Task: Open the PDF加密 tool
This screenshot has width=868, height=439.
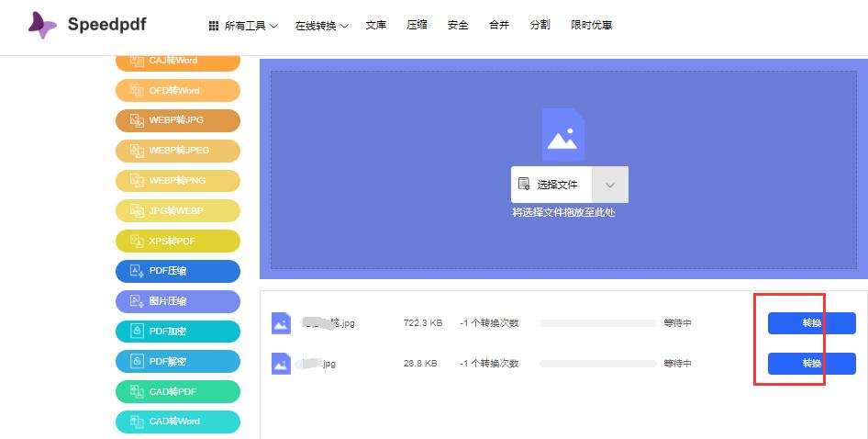Action: point(178,332)
